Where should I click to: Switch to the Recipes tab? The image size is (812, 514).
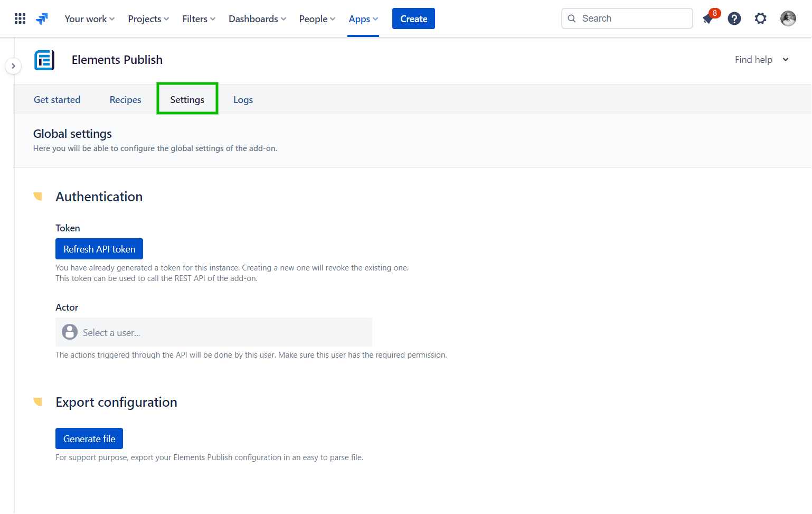125,100
